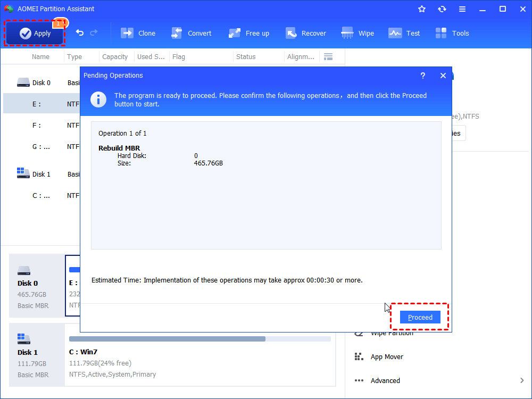
Task: Open the Test tool
Action: pyautogui.click(x=404, y=33)
